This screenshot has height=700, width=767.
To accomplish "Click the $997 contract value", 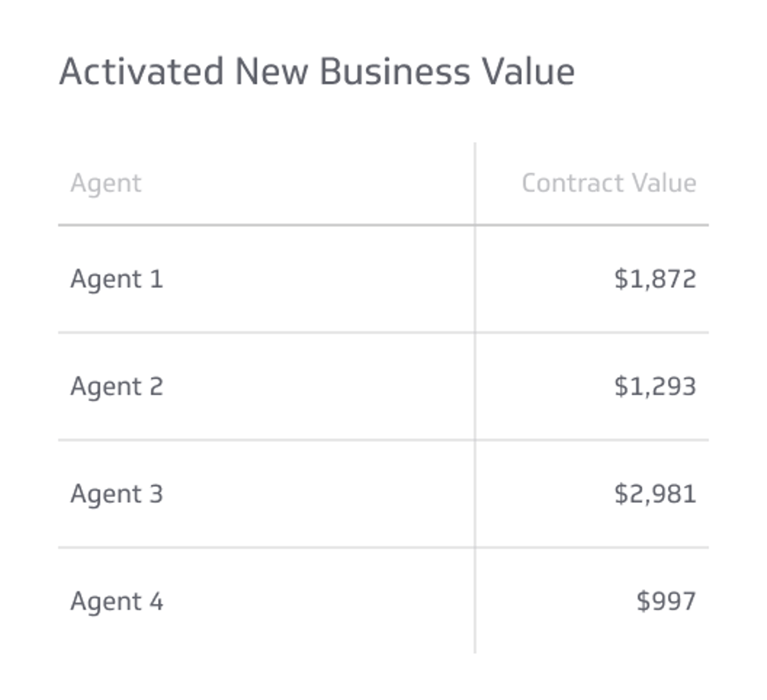I will click(666, 601).
